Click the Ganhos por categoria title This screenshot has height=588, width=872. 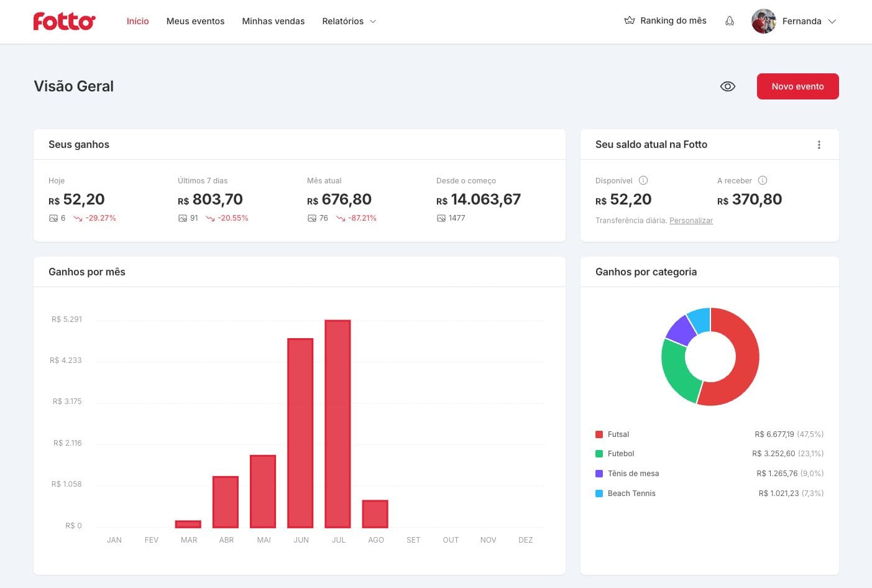tap(646, 272)
